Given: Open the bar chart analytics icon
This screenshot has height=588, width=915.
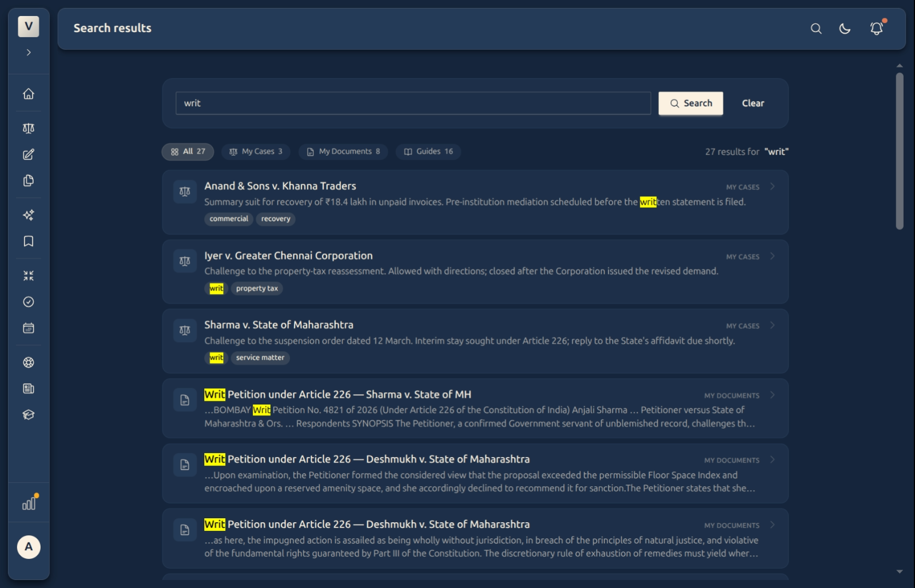Looking at the screenshot, I should tap(29, 503).
